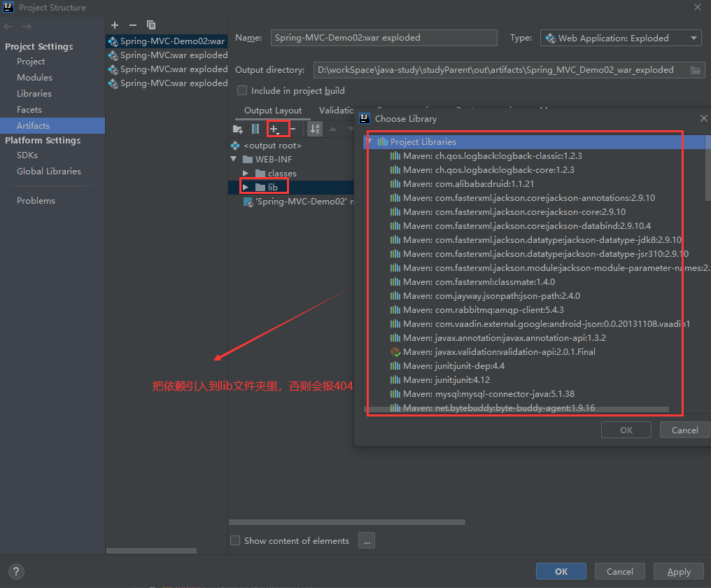This screenshot has height=588, width=711.
Task: Click Cancel in the Choose Library dialog
Action: [684, 430]
